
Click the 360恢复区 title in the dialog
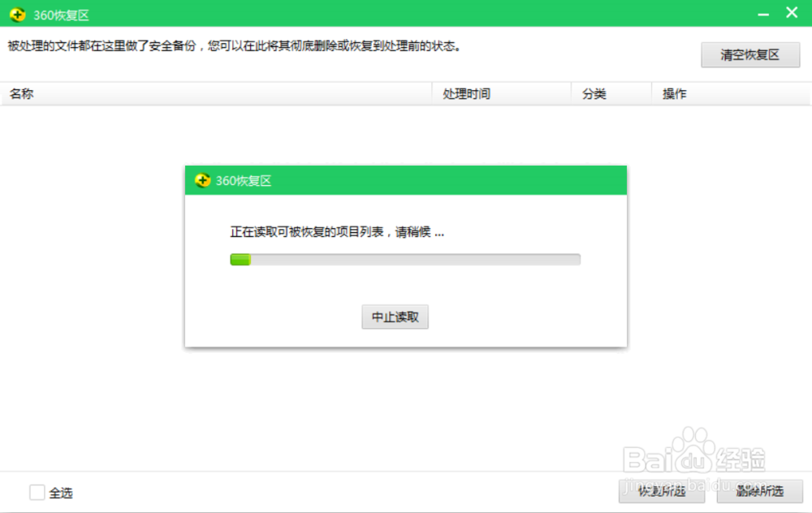[x=244, y=181]
